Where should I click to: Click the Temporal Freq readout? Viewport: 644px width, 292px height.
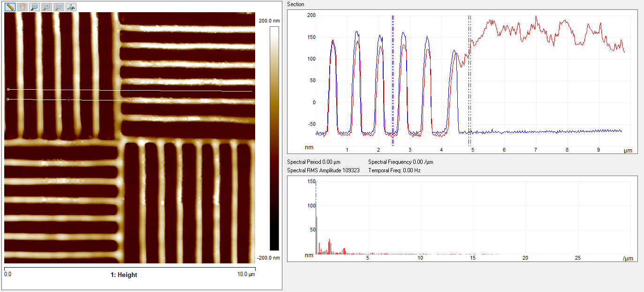[x=394, y=170]
